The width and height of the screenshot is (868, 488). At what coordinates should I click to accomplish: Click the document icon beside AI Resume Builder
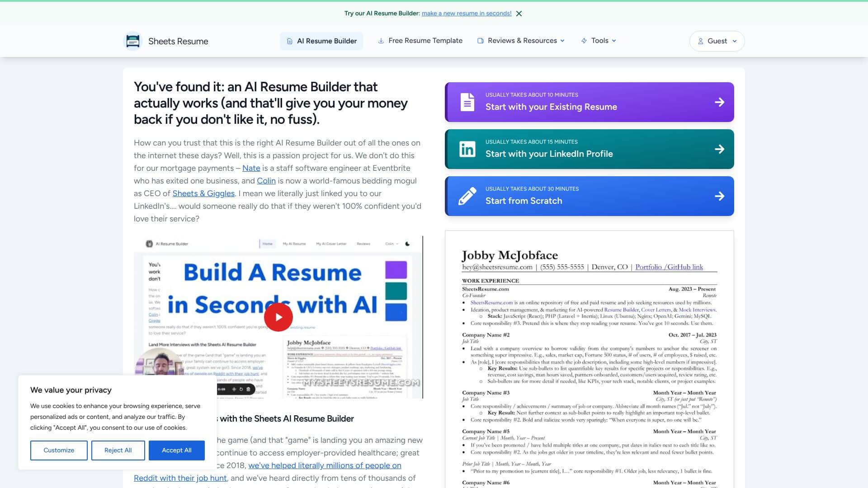290,41
